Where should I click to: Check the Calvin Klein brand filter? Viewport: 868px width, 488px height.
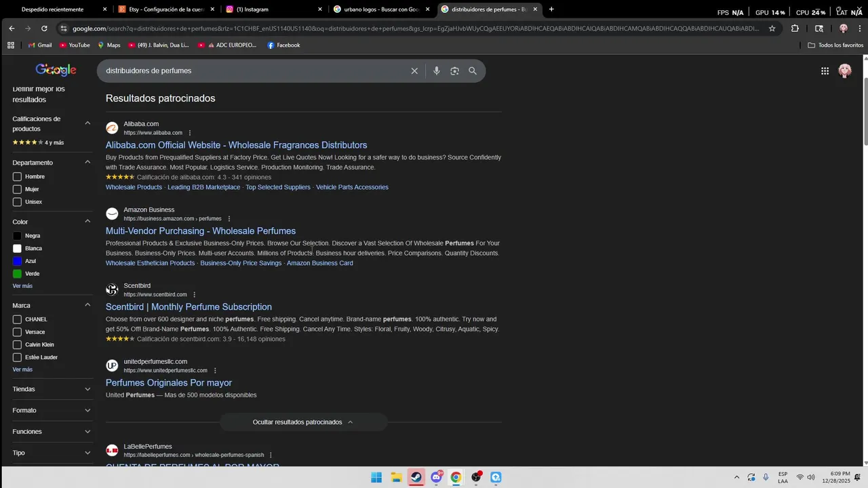(17, 345)
